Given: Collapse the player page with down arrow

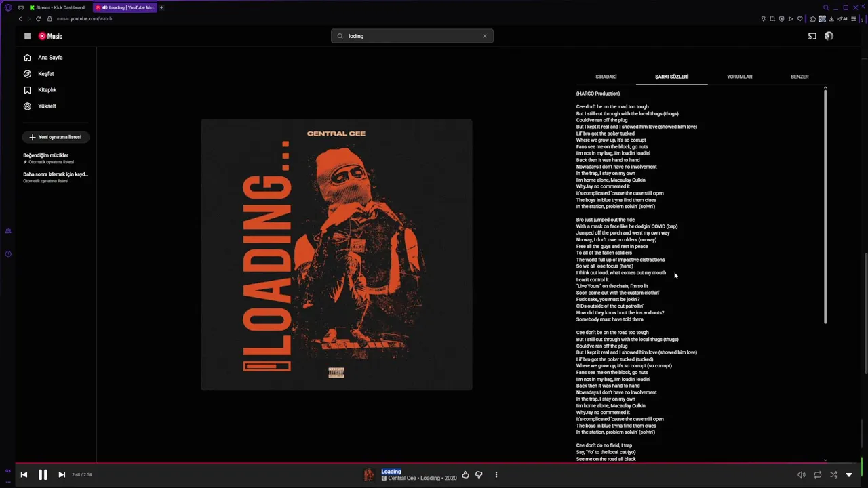Looking at the screenshot, I should (849, 475).
